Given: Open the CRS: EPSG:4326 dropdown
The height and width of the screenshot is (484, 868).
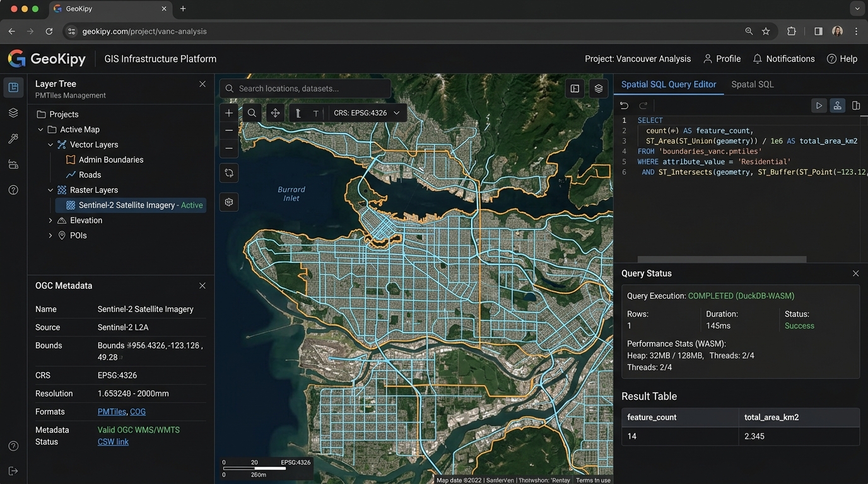Looking at the screenshot, I should [367, 113].
